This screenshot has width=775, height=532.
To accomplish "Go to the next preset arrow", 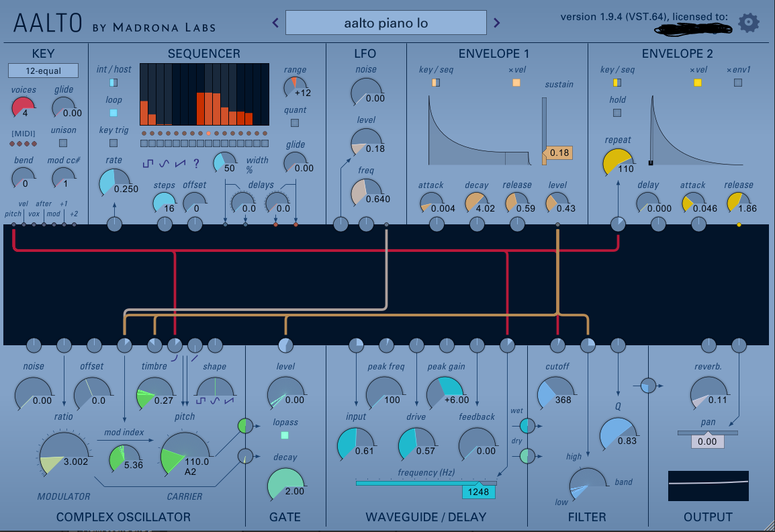I will click(x=497, y=23).
